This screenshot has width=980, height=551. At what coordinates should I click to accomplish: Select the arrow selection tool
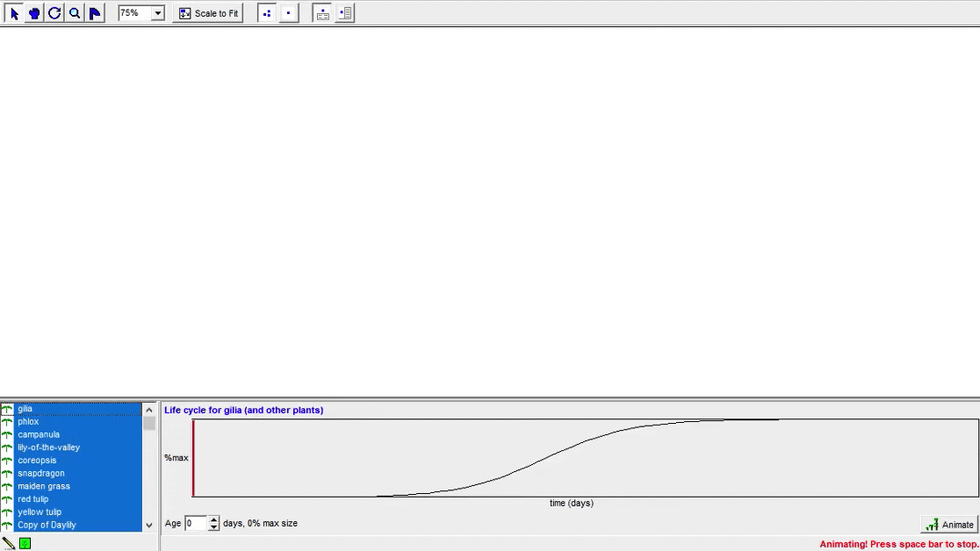12,12
